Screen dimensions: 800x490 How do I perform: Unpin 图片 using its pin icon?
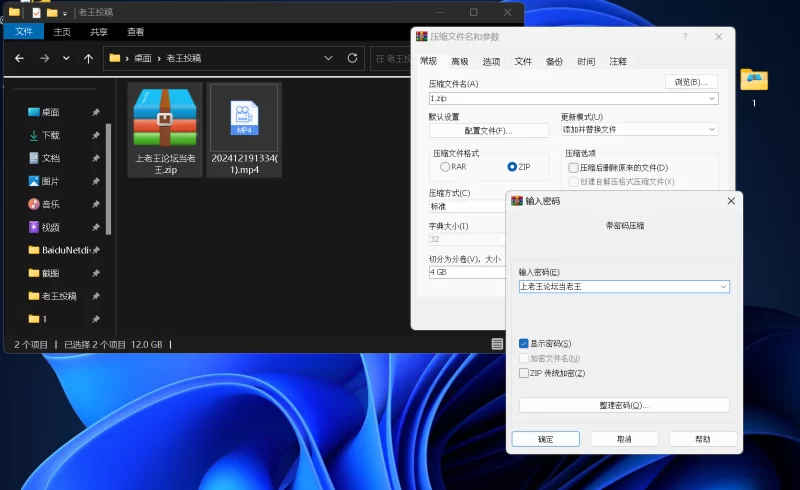(95, 181)
